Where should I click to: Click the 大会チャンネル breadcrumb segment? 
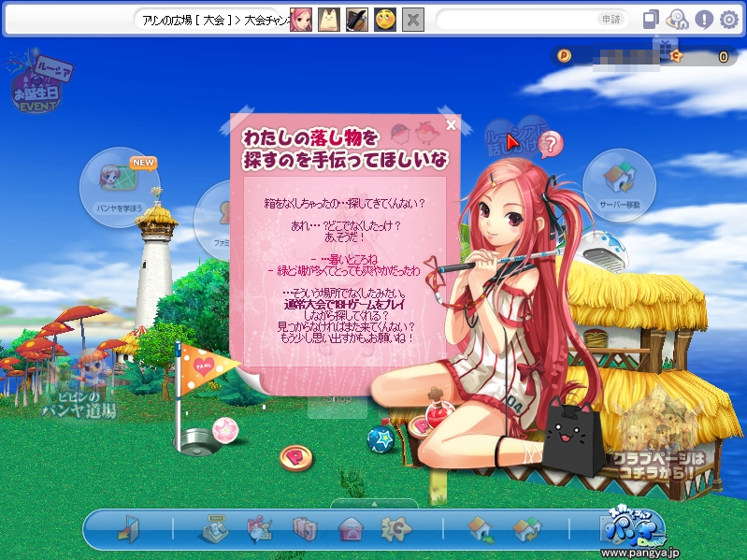tap(266, 20)
